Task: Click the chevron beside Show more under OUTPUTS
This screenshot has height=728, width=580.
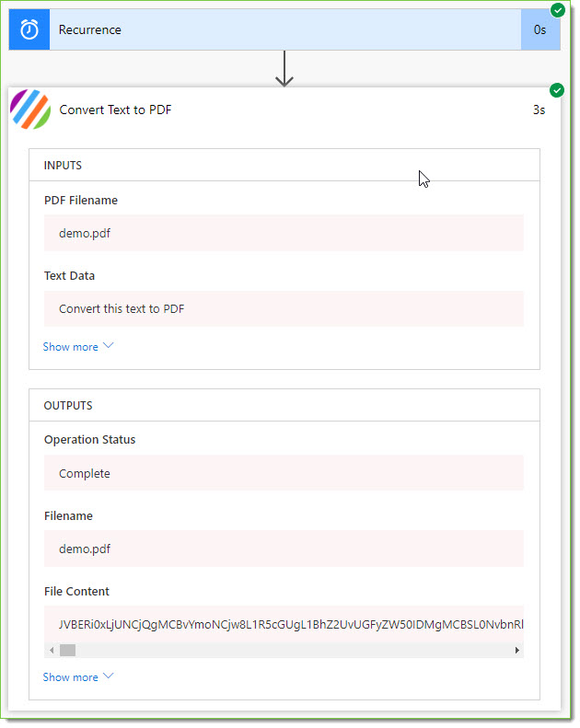Action: coord(109,676)
